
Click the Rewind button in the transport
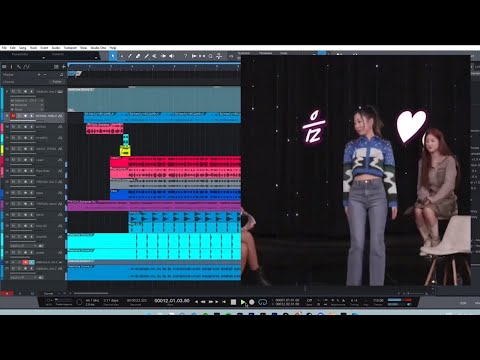203,302
